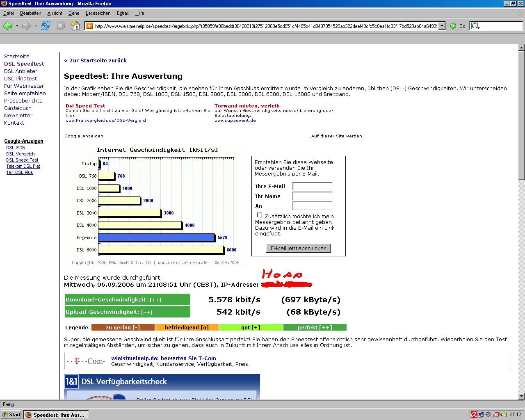
Task: Expand the address bar URL dropdown
Action: 442,26
